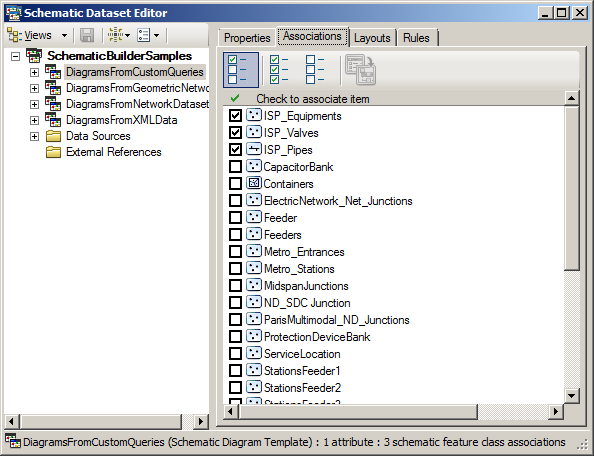The image size is (594, 456).
Task: Check the Feeders association checkbox
Action: pyautogui.click(x=235, y=235)
